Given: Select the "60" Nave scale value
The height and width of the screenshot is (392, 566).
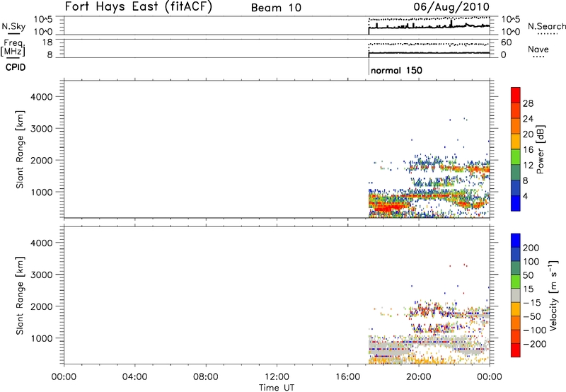Looking at the screenshot, I should pos(506,42).
